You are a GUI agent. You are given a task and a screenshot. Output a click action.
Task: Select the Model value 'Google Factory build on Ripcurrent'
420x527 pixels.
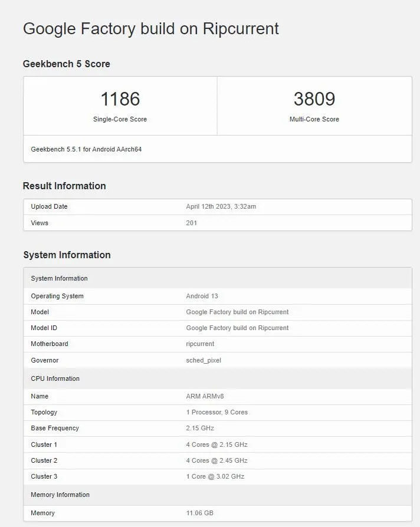[237, 312]
